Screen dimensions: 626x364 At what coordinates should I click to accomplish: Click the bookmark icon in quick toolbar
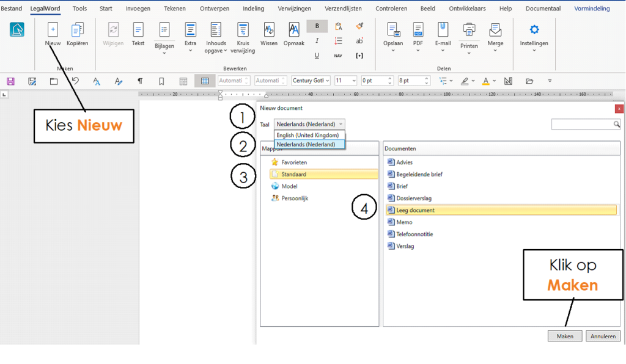(x=161, y=81)
